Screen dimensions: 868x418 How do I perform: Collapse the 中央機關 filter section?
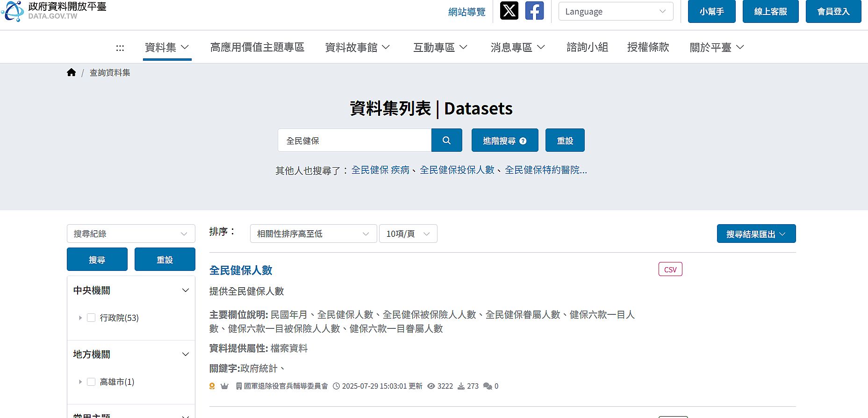(185, 290)
